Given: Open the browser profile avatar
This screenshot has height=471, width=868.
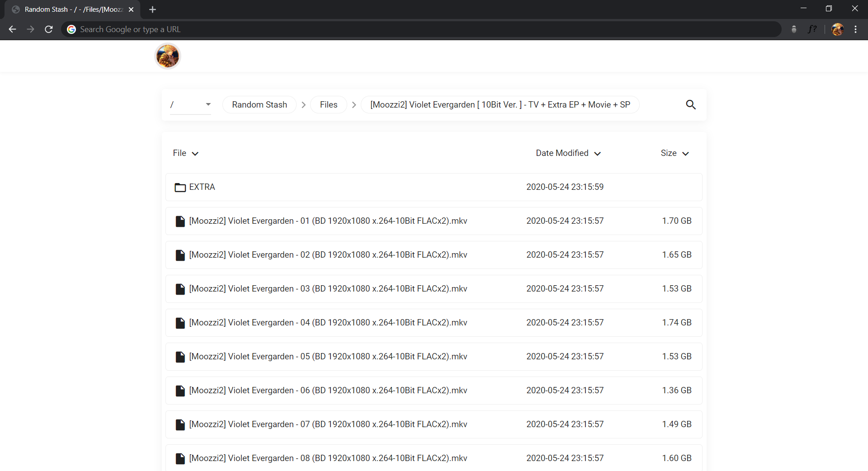Looking at the screenshot, I should coord(837,29).
